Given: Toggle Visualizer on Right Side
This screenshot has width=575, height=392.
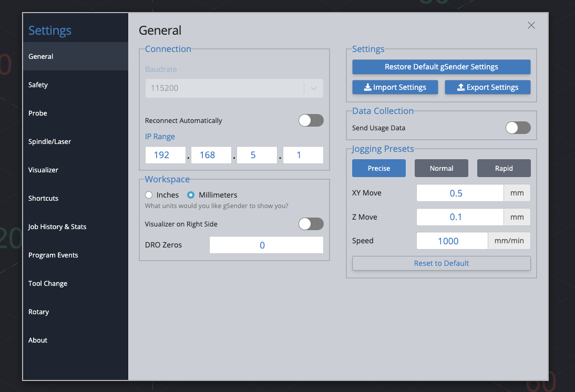Looking at the screenshot, I should click(x=311, y=224).
